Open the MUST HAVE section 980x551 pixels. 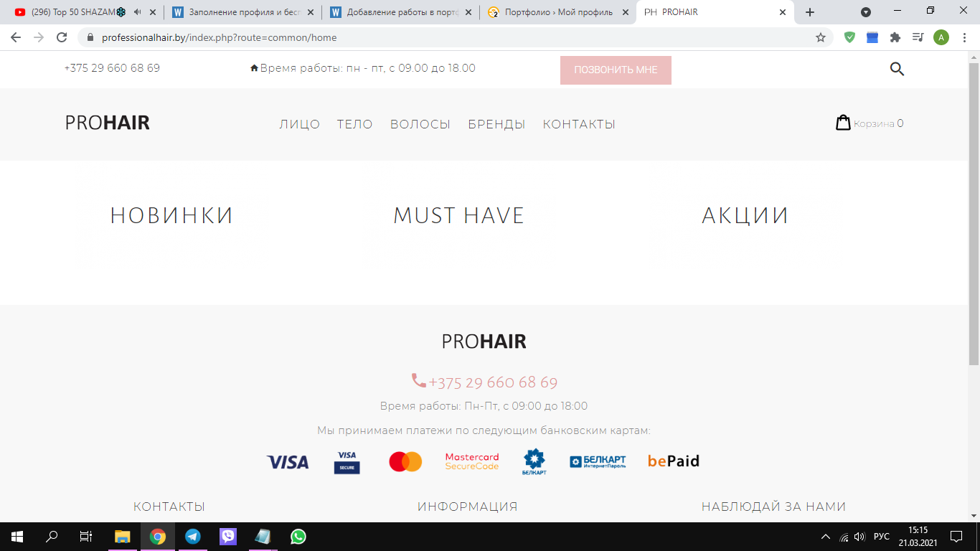[x=459, y=215]
